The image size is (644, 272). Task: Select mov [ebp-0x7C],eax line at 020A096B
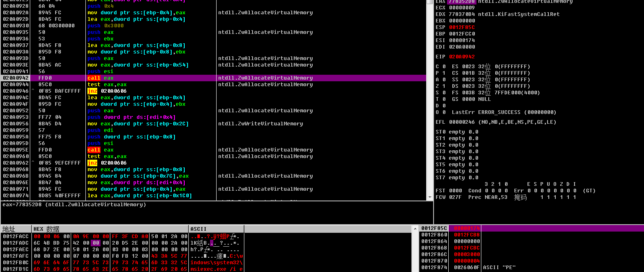213,176
